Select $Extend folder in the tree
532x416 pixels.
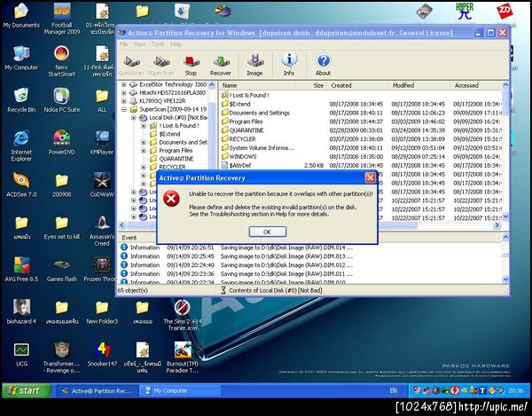tap(169, 134)
